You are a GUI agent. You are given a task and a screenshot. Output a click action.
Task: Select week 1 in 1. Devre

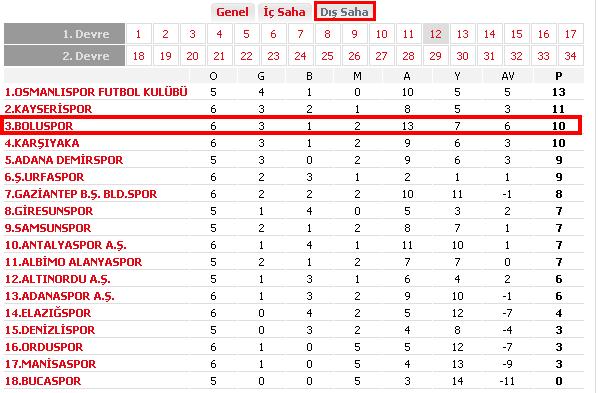(x=138, y=34)
